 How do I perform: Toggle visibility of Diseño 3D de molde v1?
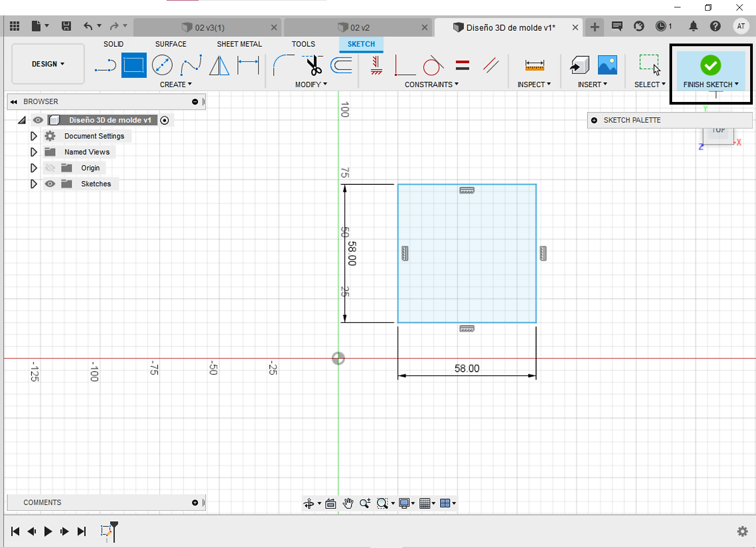(x=38, y=120)
